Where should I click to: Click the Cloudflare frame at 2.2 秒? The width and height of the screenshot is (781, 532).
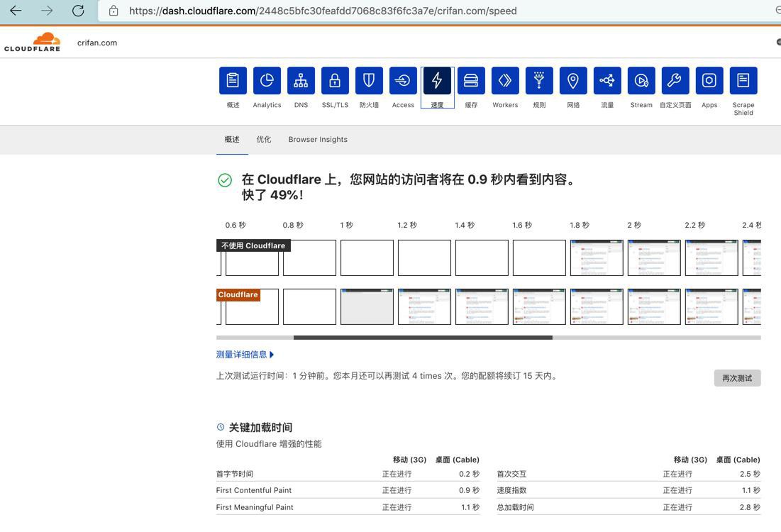711,306
